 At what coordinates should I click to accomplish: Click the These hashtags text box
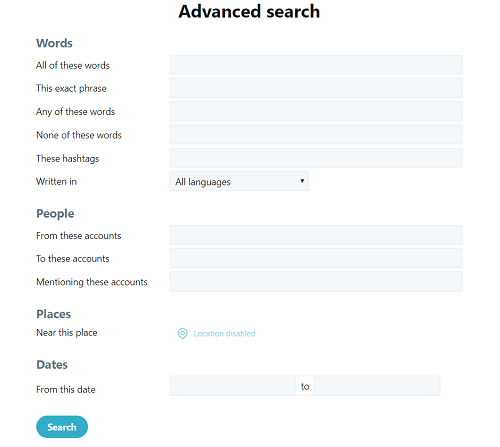tap(316, 158)
